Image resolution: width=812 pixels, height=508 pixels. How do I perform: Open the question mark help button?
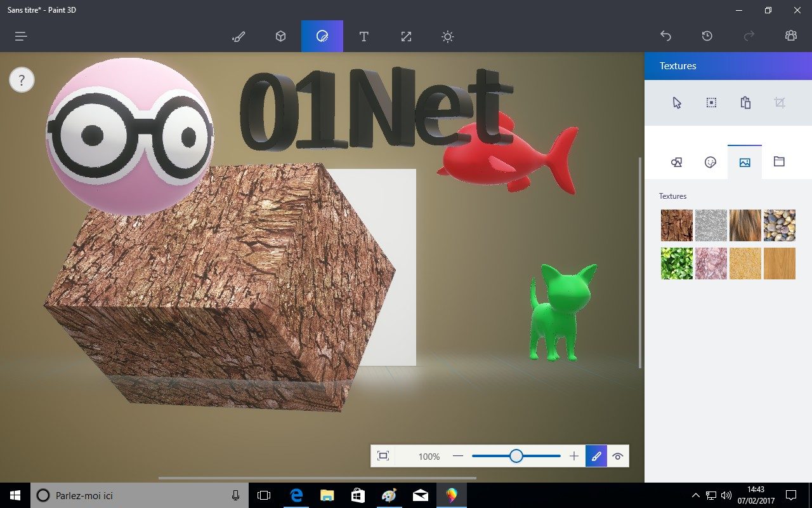tap(22, 81)
